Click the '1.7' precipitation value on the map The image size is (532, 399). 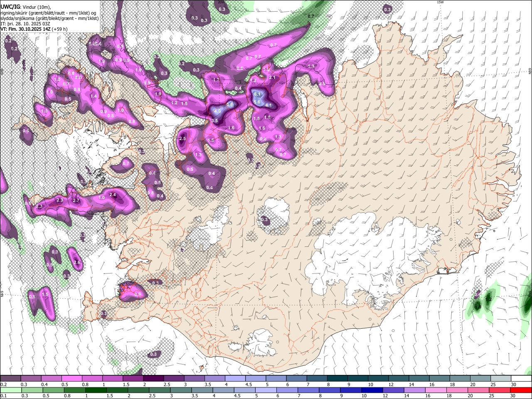216,80
